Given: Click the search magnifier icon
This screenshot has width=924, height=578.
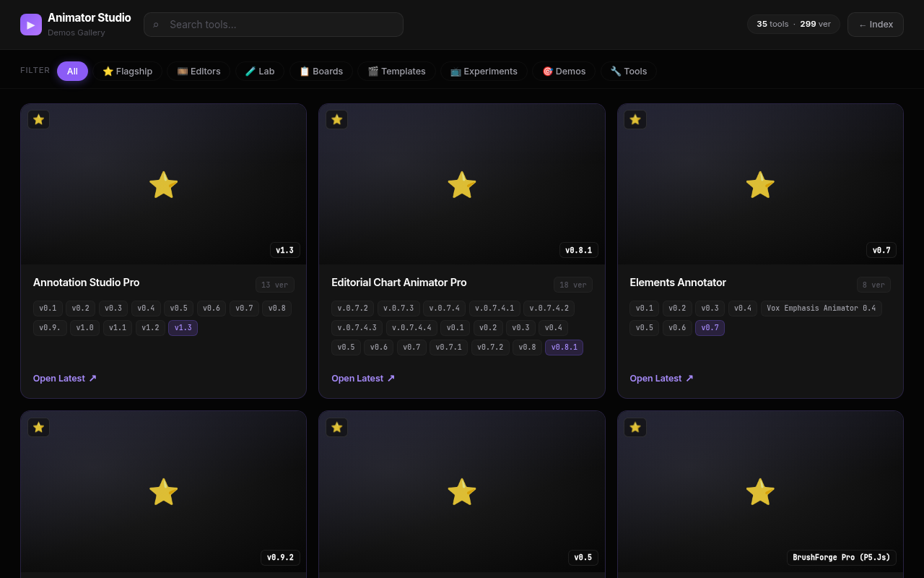Looking at the screenshot, I should (156, 25).
